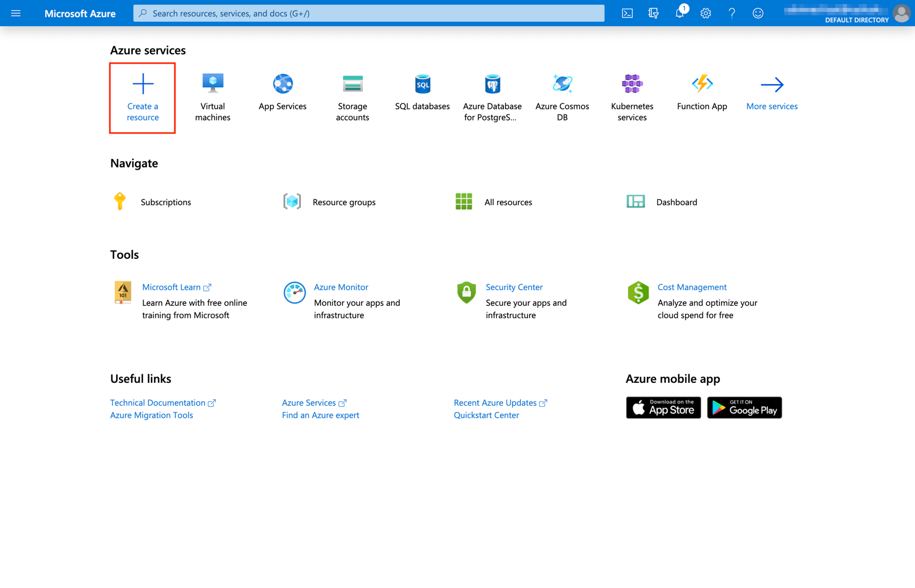Open Function App lightning icon
Image resolution: width=915 pixels, height=588 pixels.
pyautogui.click(x=702, y=84)
